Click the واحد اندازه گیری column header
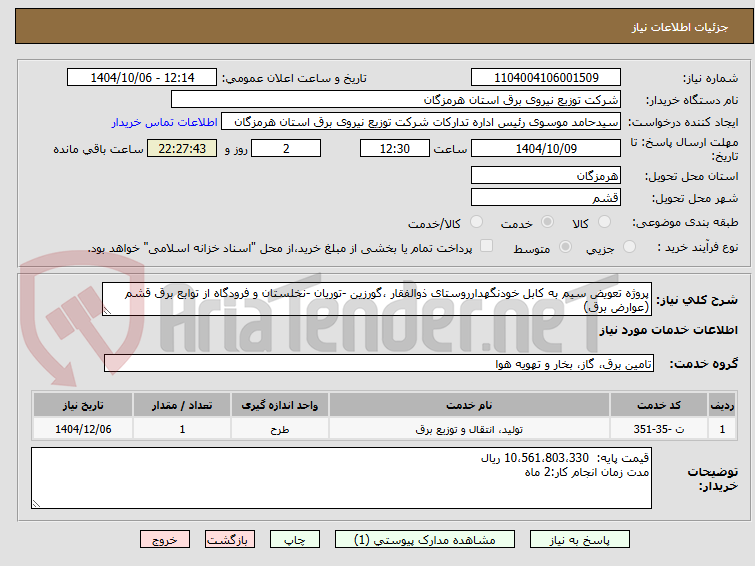This screenshot has width=755, height=566. pyautogui.click(x=280, y=405)
